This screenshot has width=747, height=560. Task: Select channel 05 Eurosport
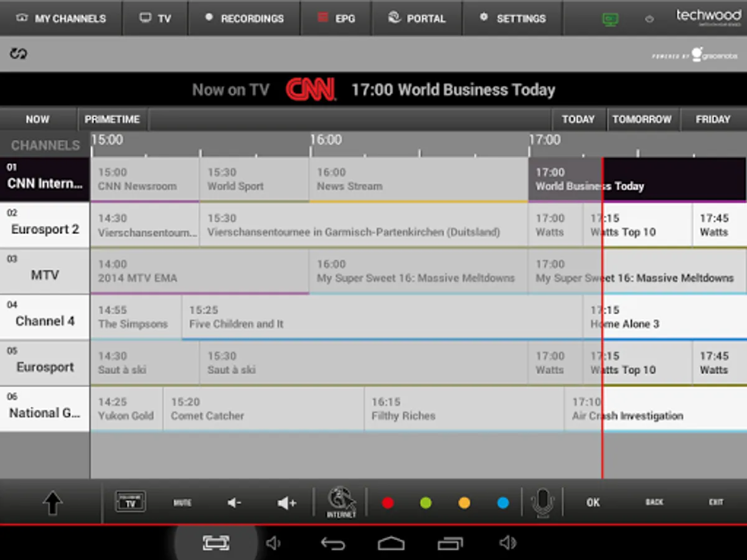[45, 363]
